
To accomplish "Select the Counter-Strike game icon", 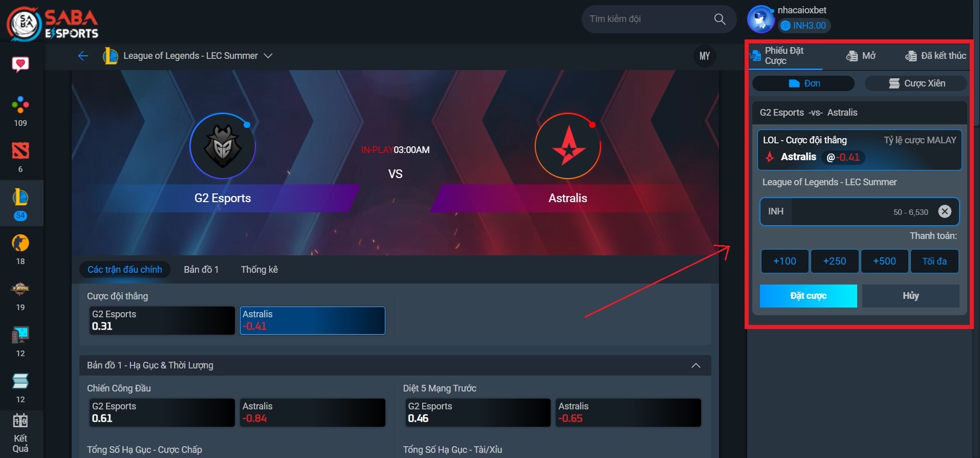I will tap(20, 244).
